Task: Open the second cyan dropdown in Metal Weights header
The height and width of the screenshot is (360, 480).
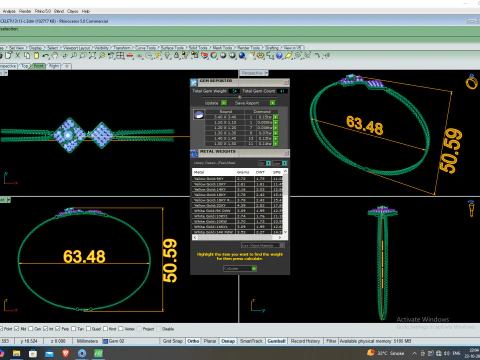Action: point(284,163)
